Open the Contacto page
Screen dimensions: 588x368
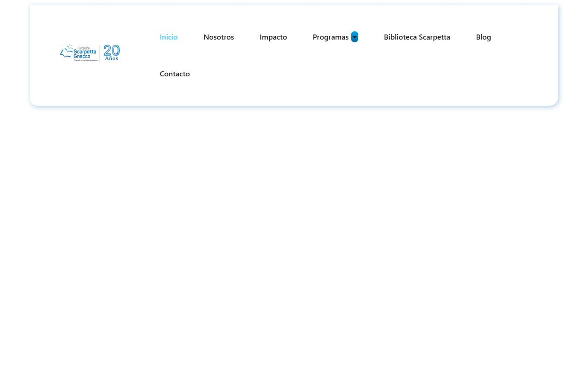[175, 74]
